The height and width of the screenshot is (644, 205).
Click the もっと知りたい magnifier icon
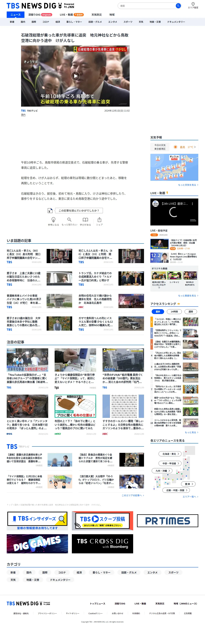pyautogui.click(x=69, y=220)
